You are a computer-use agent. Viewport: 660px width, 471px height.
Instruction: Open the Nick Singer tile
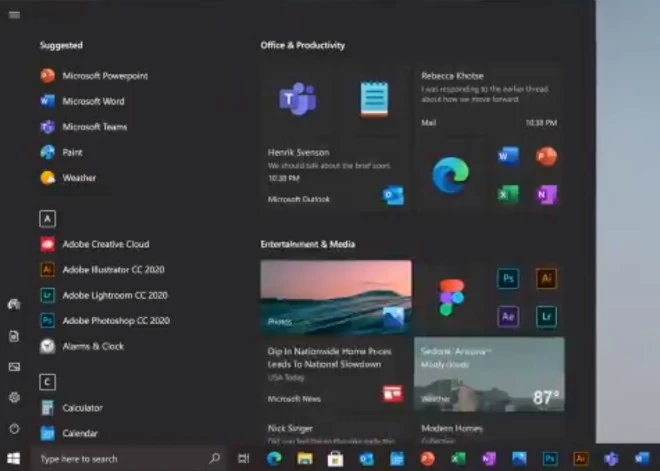coord(336,432)
